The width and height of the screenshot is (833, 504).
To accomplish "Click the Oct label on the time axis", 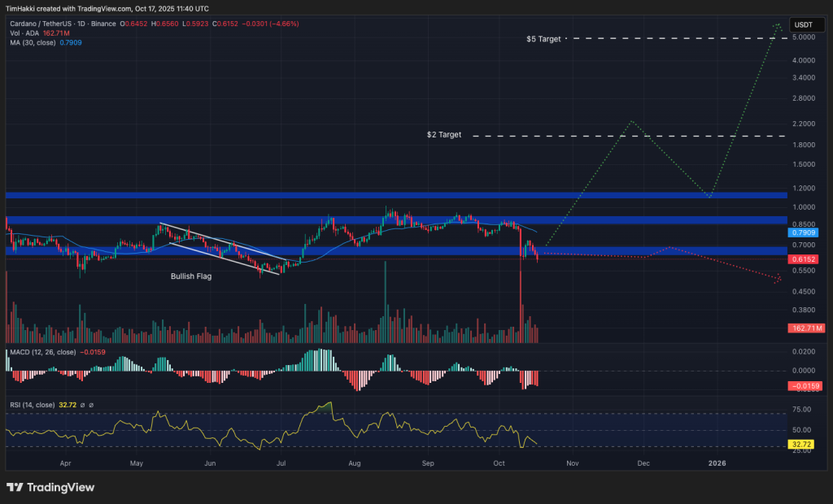I will pos(498,463).
